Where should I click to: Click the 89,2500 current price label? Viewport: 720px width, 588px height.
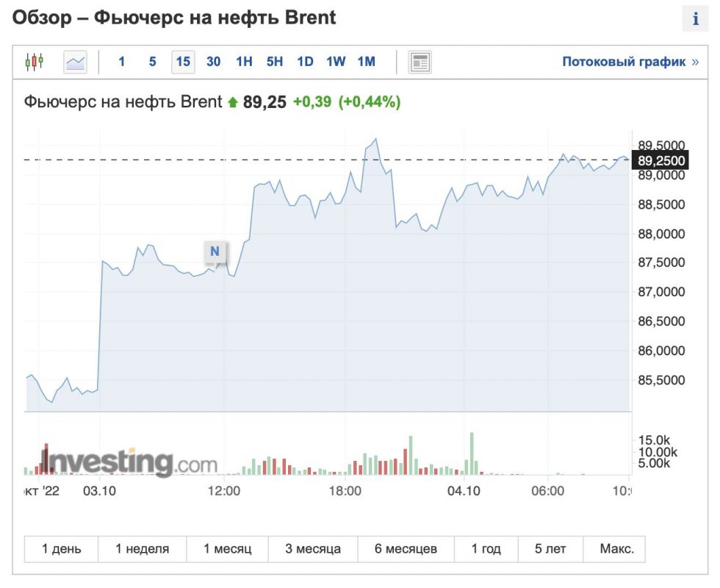(661, 160)
